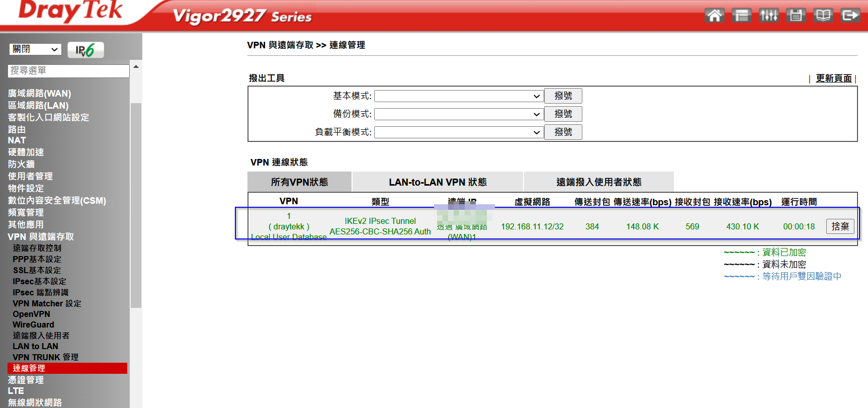Click the 更新頁面 refresh link
Viewport: 868px width, 408px height.
(833, 78)
